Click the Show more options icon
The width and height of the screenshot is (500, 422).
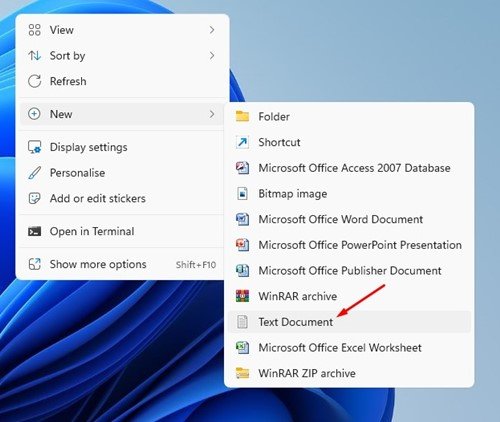35,264
